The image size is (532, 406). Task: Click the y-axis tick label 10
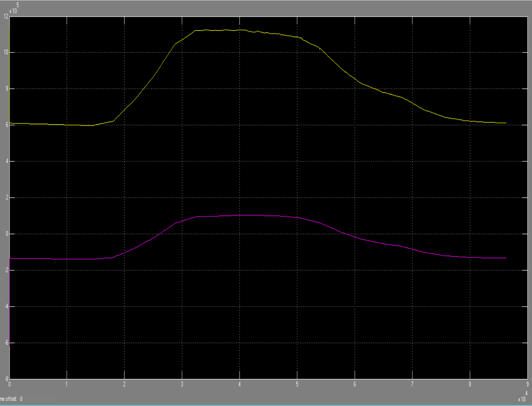coord(6,53)
